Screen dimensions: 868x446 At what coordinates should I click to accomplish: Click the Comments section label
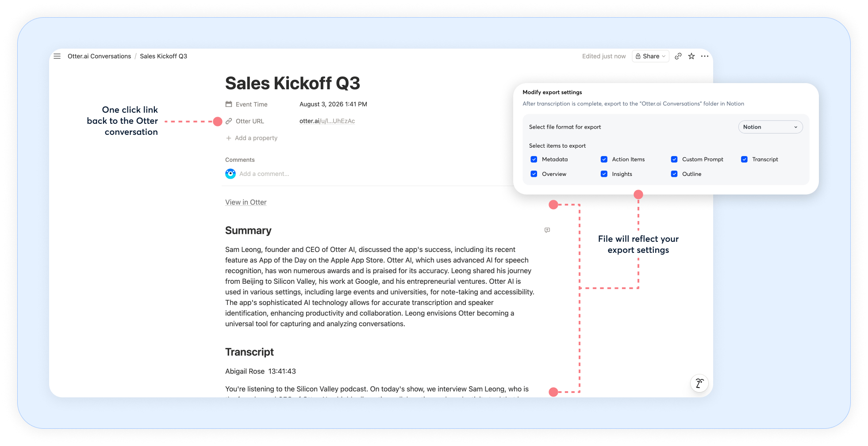coord(240,160)
